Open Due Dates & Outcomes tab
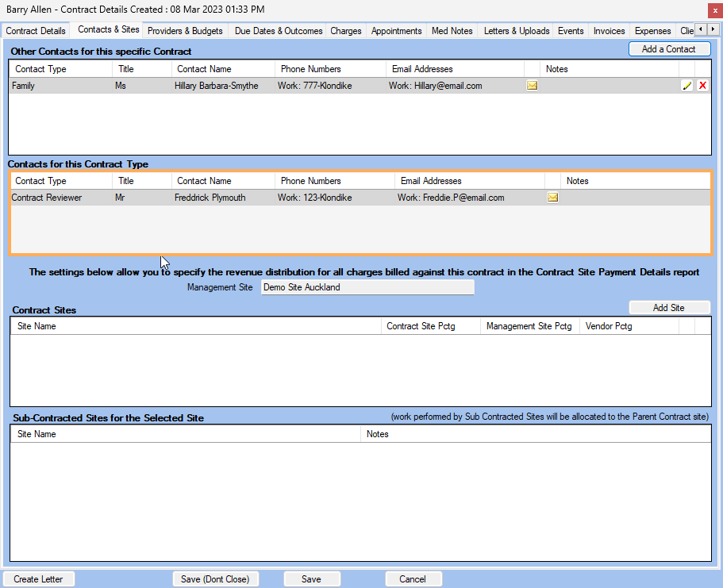723x588 pixels. coord(279,31)
